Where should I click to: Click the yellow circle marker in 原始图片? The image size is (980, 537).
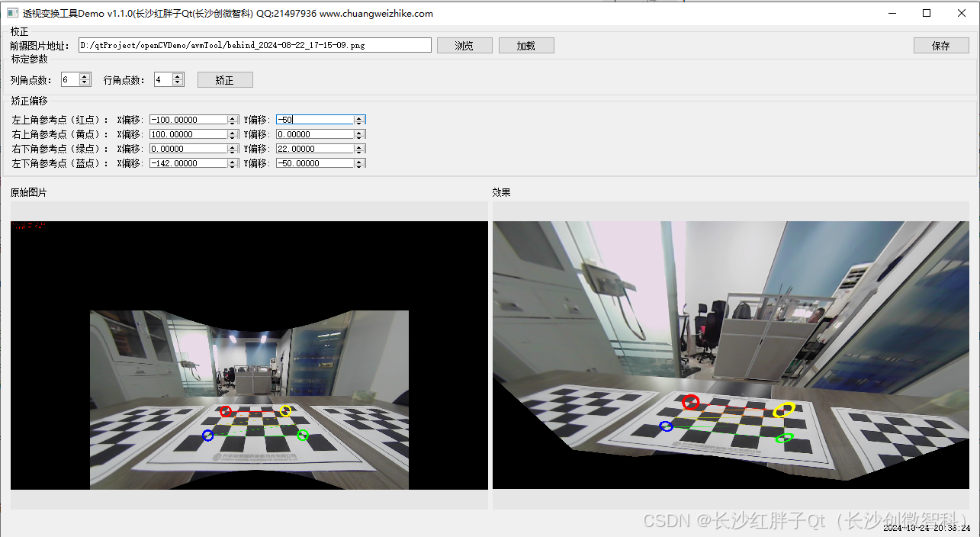pos(285,411)
